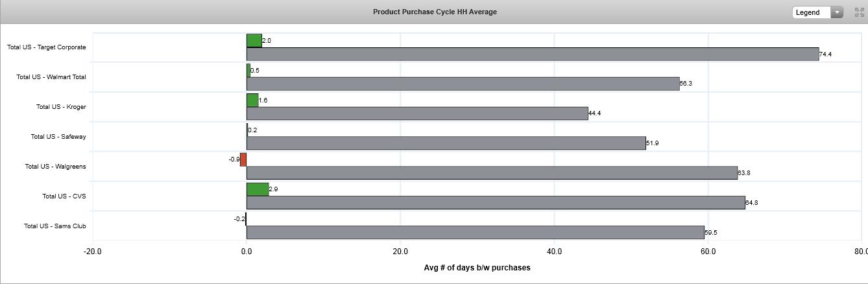Click the gray Target Corporate 74.4 bar
This screenshot has width=868, height=284.
(532, 54)
